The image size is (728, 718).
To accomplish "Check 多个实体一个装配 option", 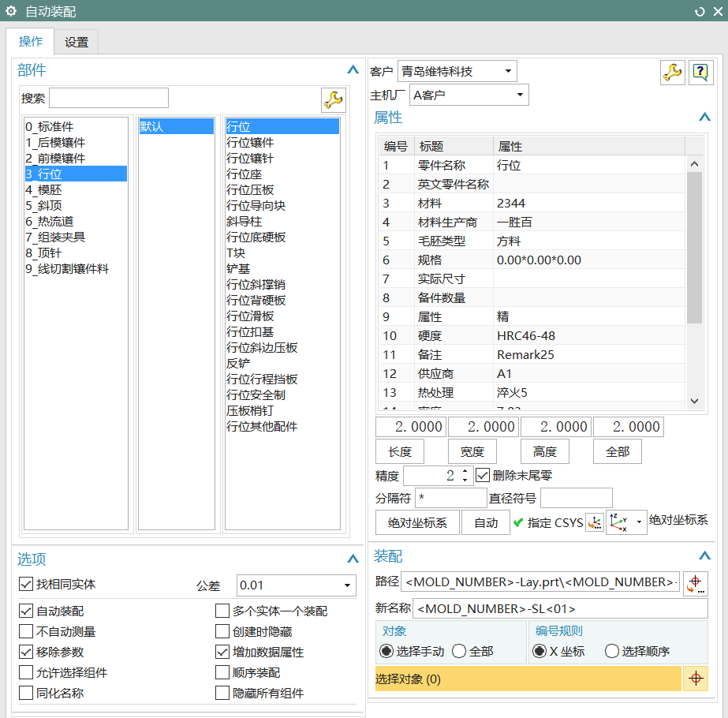I will coord(222,611).
